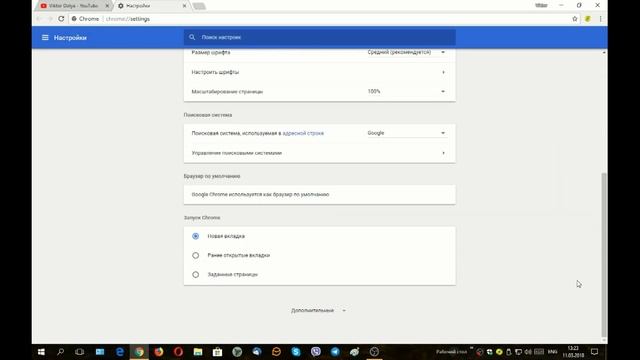Open the hamburger menu beside Настройки
Image resolution: width=640 pixels, height=360 pixels.
click(45, 38)
